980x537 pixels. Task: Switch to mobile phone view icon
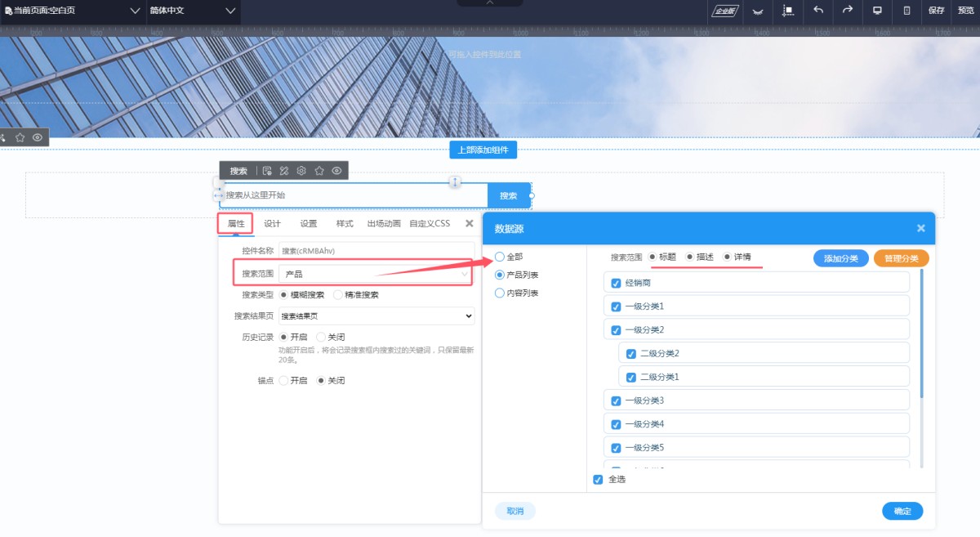click(906, 11)
